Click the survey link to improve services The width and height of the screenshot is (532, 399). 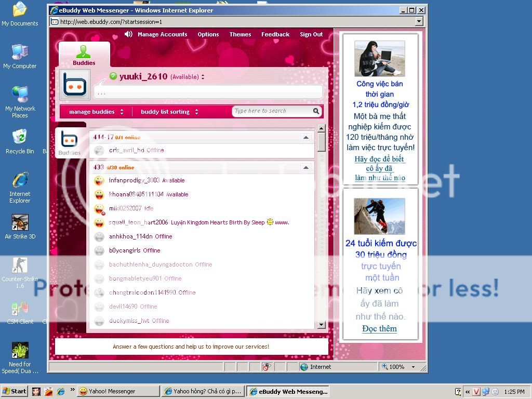[x=191, y=347]
